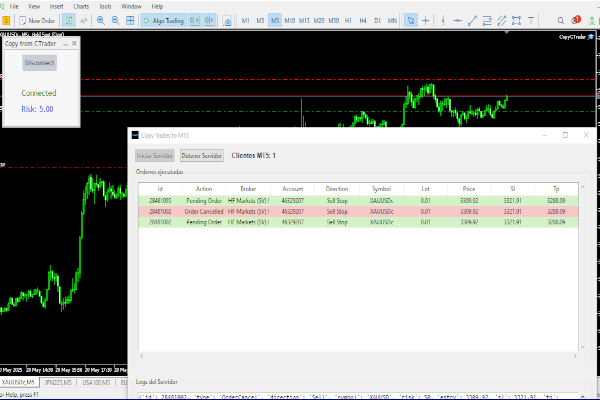
Task: Click Risk: 5.00 value
Action: click(37, 109)
